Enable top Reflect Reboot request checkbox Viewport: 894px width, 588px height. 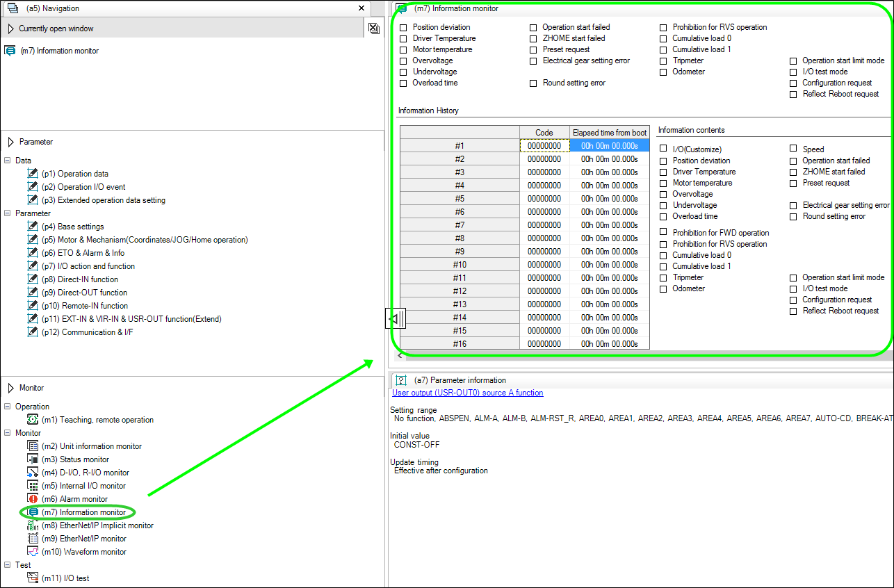click(793, 95)
